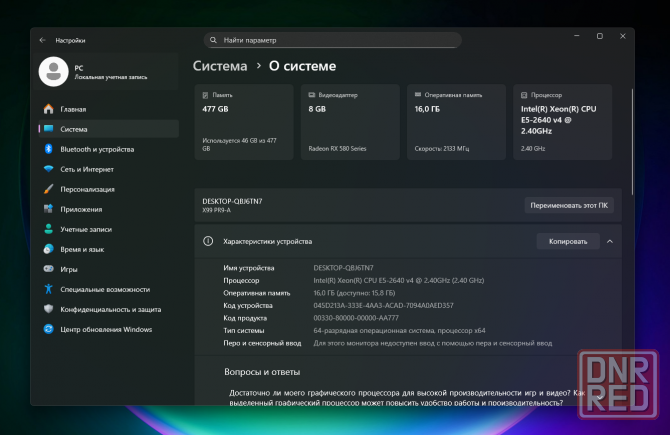Click the Игры controller icon

tap(48, 269)
